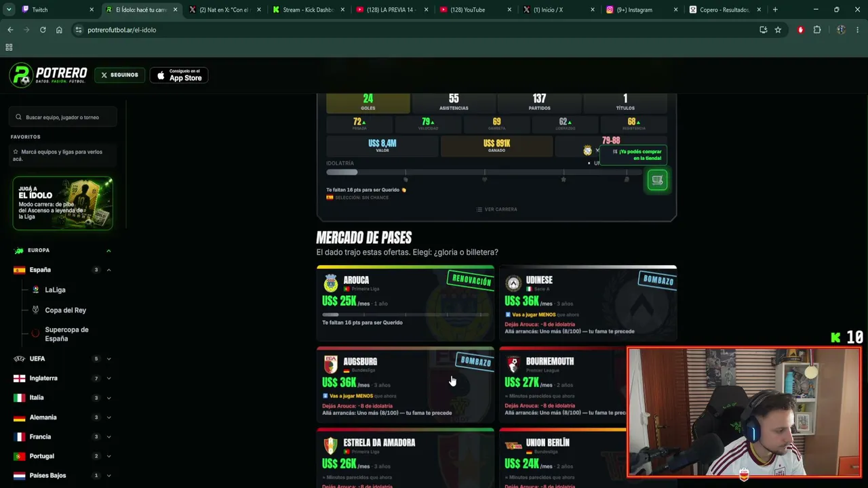Choose the Arouca renewal offer
This screenshot has height=488, width=868.
pos(406,302)
